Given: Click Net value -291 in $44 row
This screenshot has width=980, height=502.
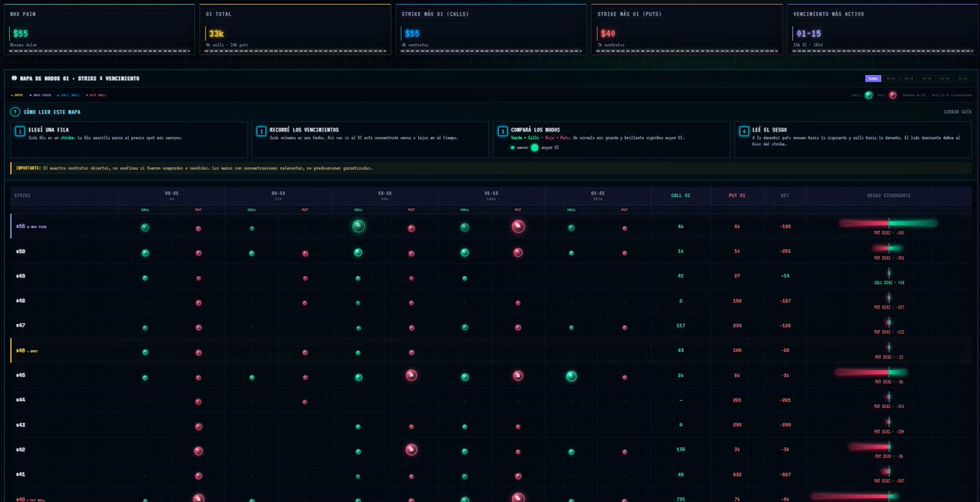Looking at the screenshot, I should (x=785, y=400).
